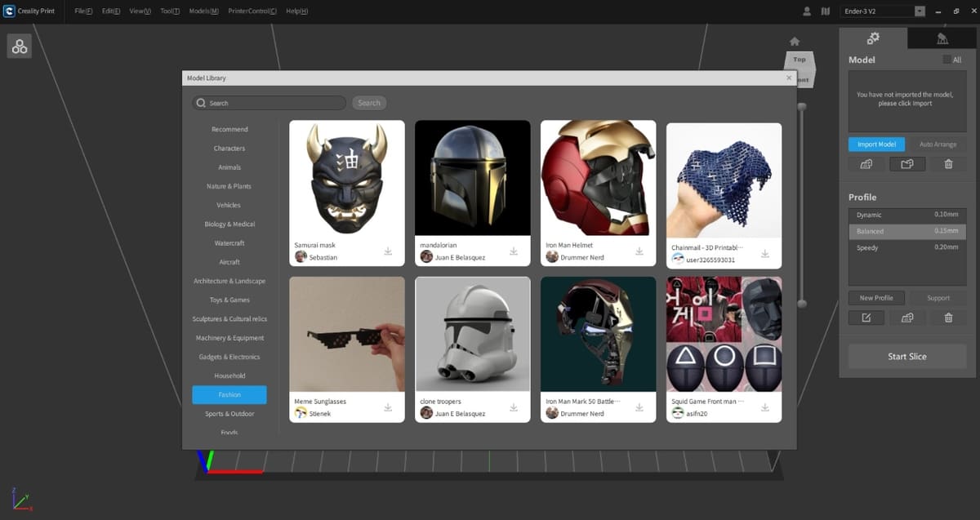Select the Fashion category
This screenshot has width=980, height=520.
pyautogui.click(x=229, y=395)
